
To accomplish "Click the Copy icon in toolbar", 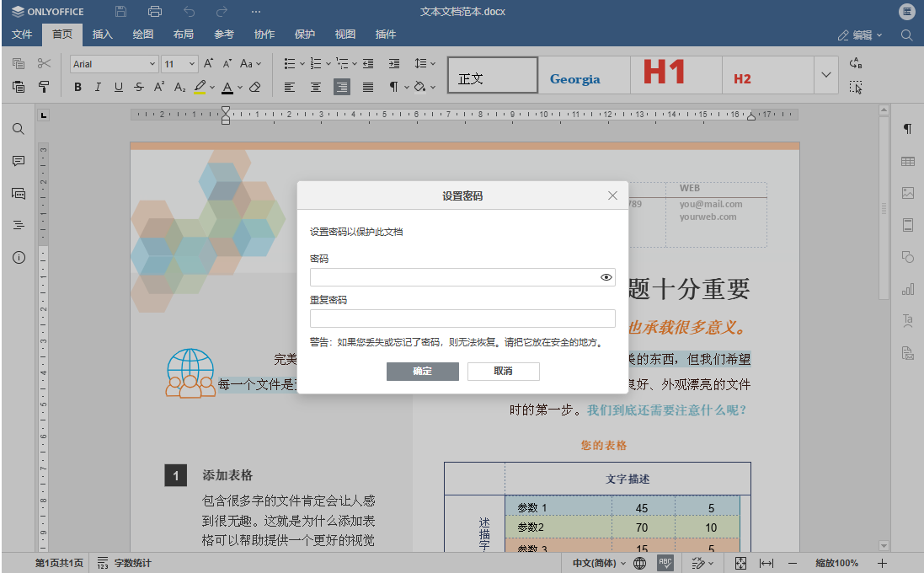I will coord(19,63).
